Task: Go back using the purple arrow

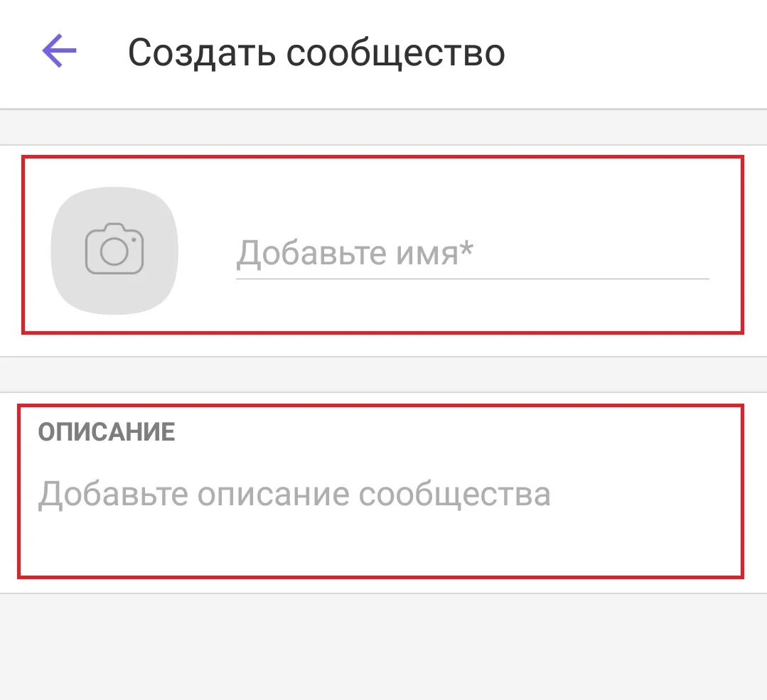Action: pyautogui.click(x=59, y=52)
